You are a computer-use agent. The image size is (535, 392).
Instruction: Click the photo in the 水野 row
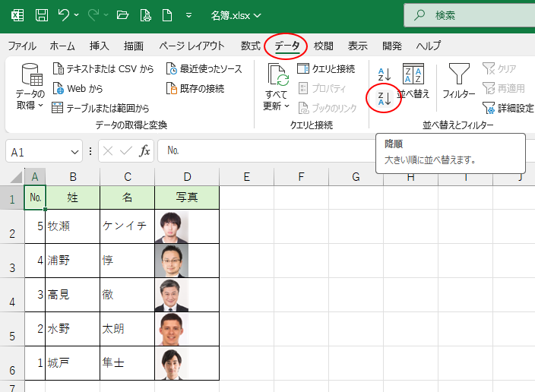point(172,329)
